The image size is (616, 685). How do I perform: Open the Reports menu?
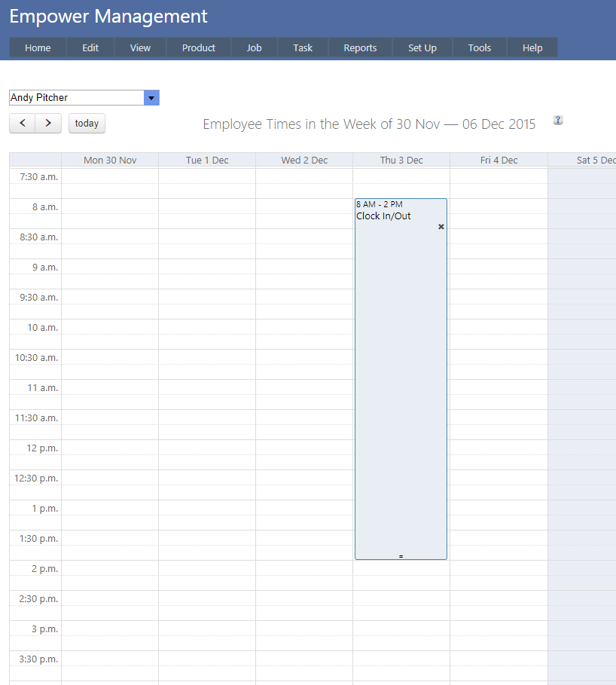coord(360,47)
